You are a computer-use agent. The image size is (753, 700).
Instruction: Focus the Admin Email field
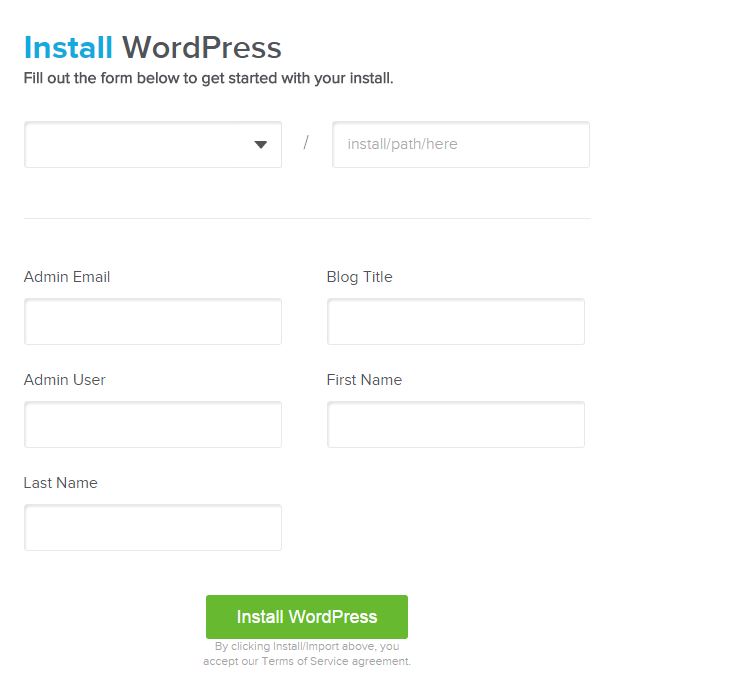click(153, 321)
